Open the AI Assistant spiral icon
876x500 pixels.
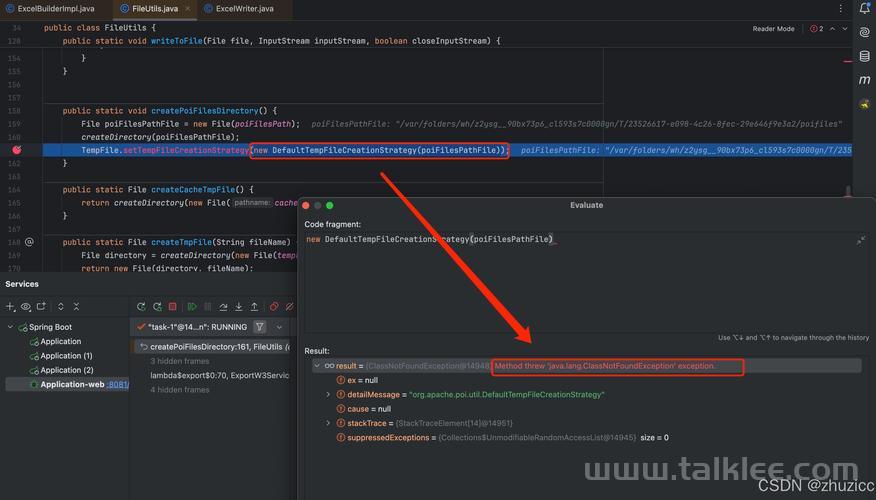tap(864, 32)
